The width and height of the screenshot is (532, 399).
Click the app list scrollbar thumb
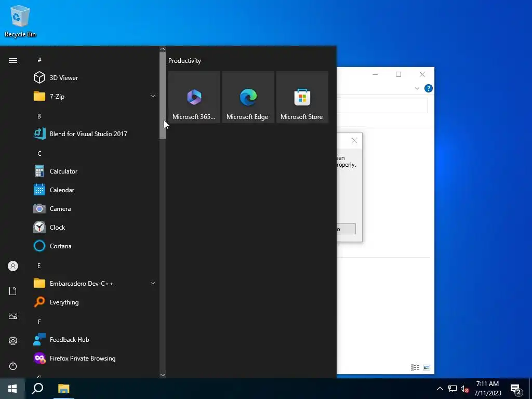[163, 95]
